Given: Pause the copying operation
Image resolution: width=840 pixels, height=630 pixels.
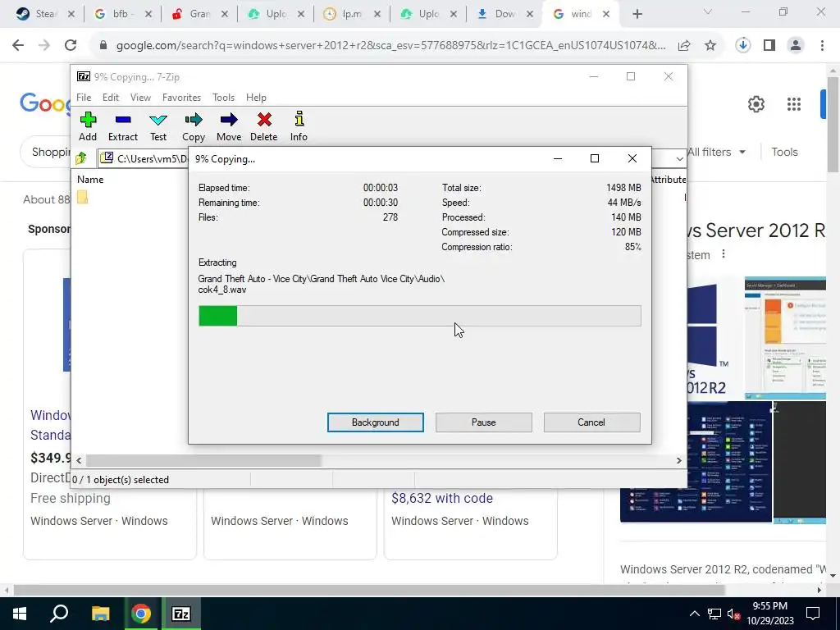Looking at the screenshot, I should click(x=484, y=422).
